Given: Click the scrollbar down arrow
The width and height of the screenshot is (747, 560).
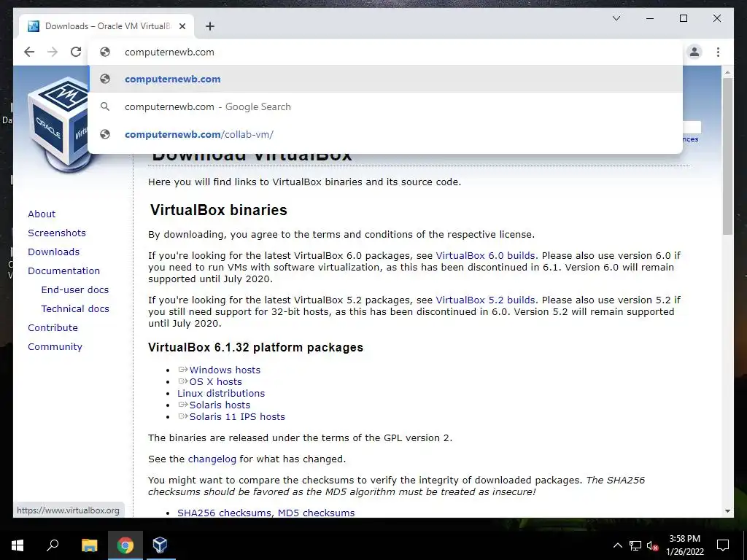Looking at the screenshot, I should click(727, 511).
